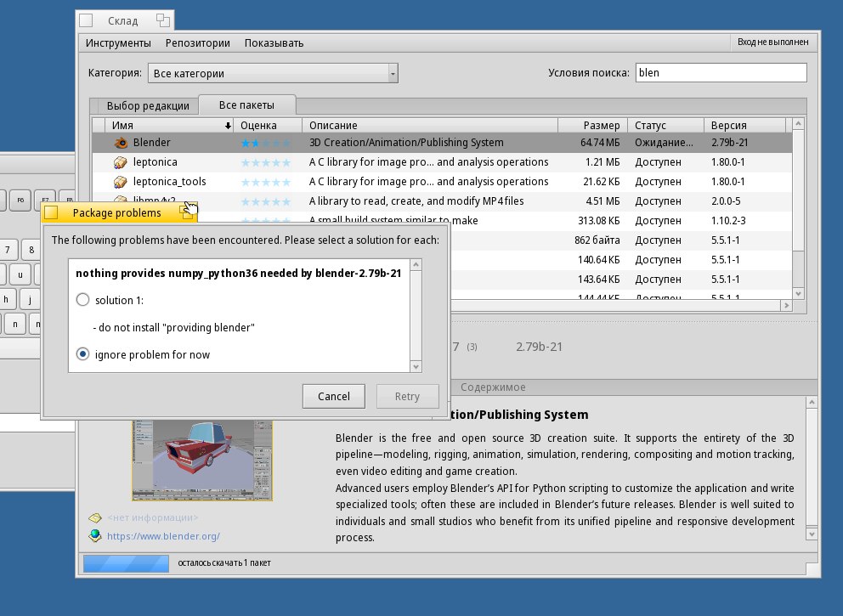The height and width of the screenshot is (616, 843).
Task: Click Blender's star rating
Action: [x=266, y=143]
